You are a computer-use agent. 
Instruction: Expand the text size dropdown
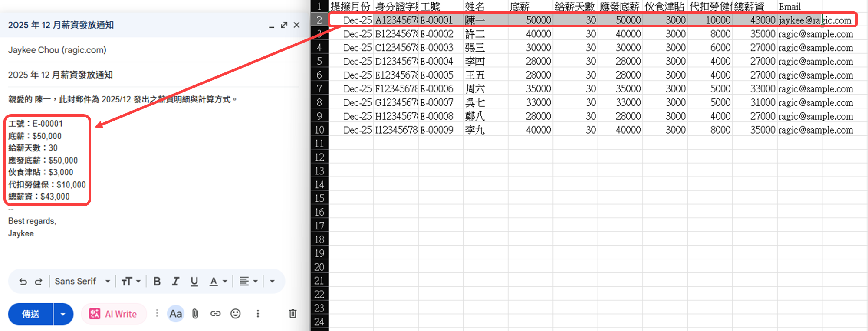131,282
